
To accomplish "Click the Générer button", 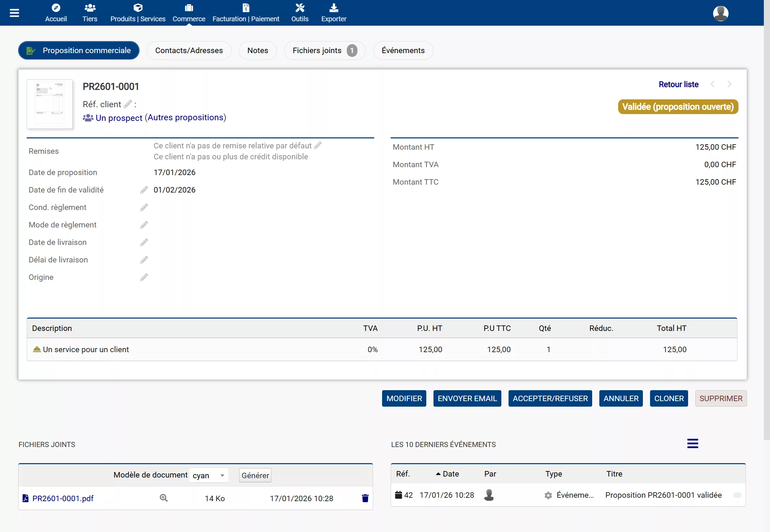I will point(255,475).
